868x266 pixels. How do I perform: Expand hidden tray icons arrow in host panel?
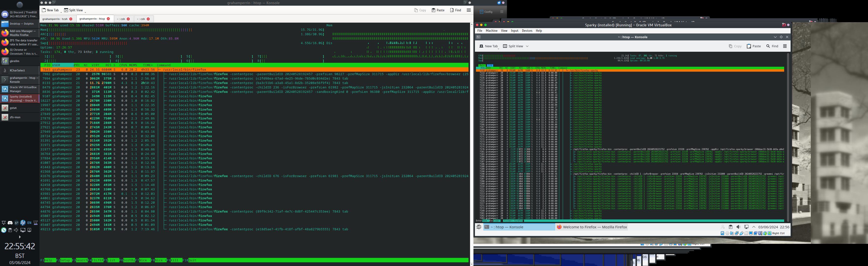[x=19, y=237]
